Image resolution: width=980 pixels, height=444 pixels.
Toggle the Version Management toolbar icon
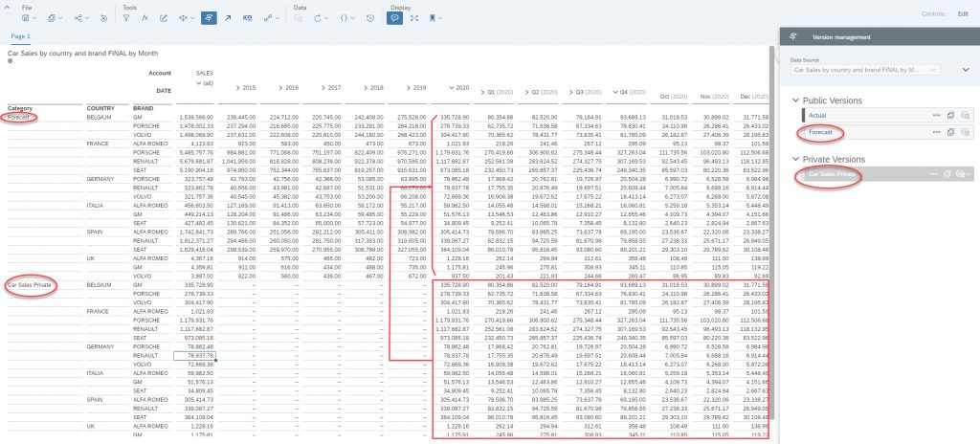pos(209,18)
